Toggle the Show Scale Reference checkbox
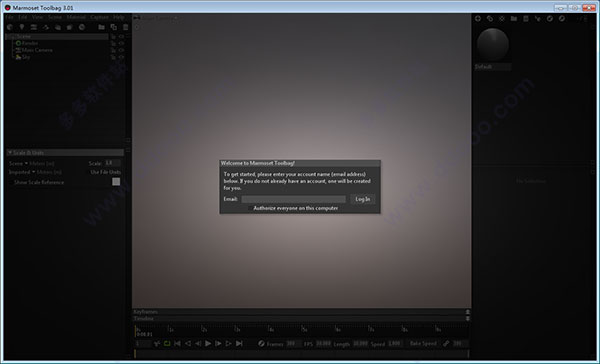The width and height of the screenshot is (600, 364). click(116, 182)
